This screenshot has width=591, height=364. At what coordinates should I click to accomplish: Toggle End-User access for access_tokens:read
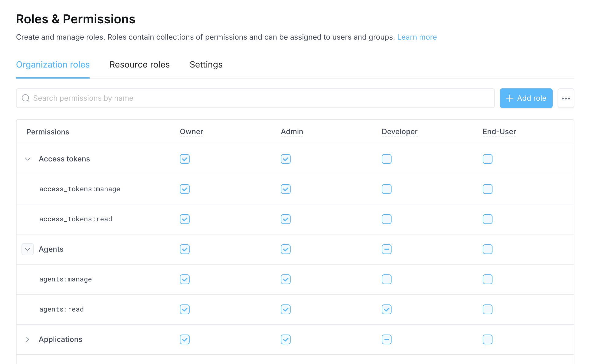point(487,219)
